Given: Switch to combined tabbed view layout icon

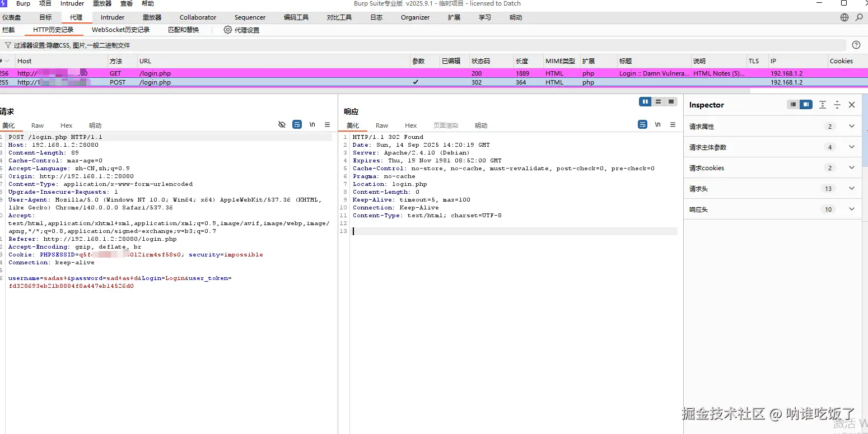Looking at the screenshot, I should [x=671, y=102].
